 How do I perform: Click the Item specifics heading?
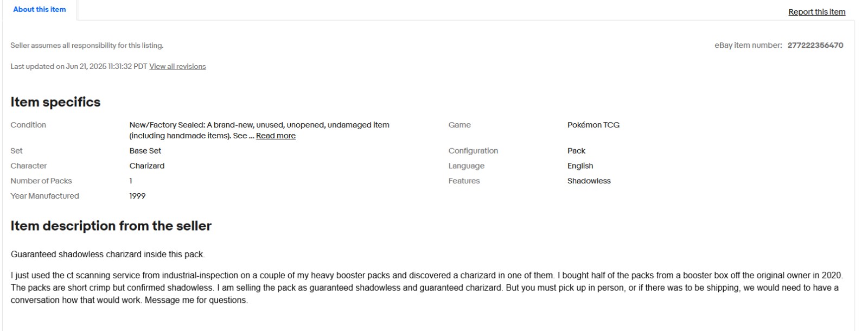(x=55, y=102)
